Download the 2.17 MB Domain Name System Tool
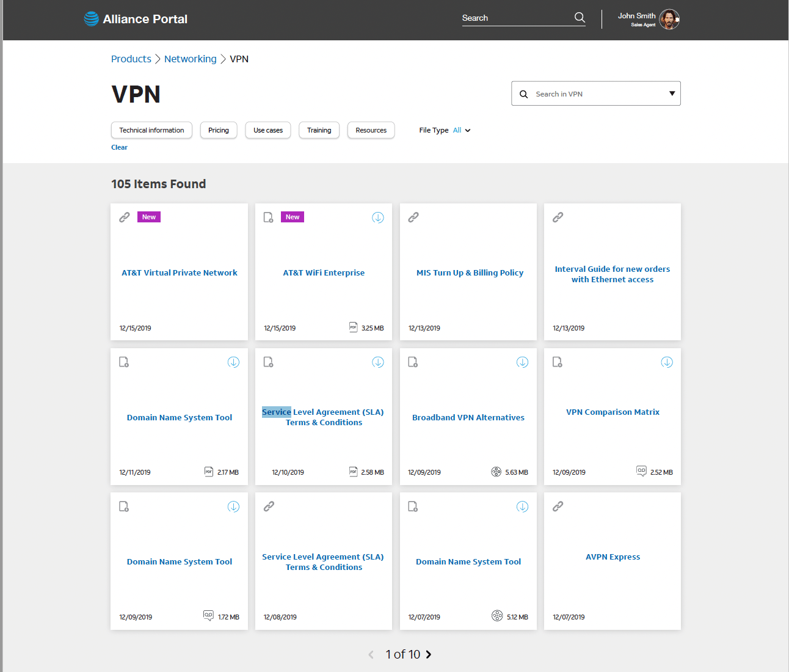Screen dimensions: 789x672 point(233,362)
